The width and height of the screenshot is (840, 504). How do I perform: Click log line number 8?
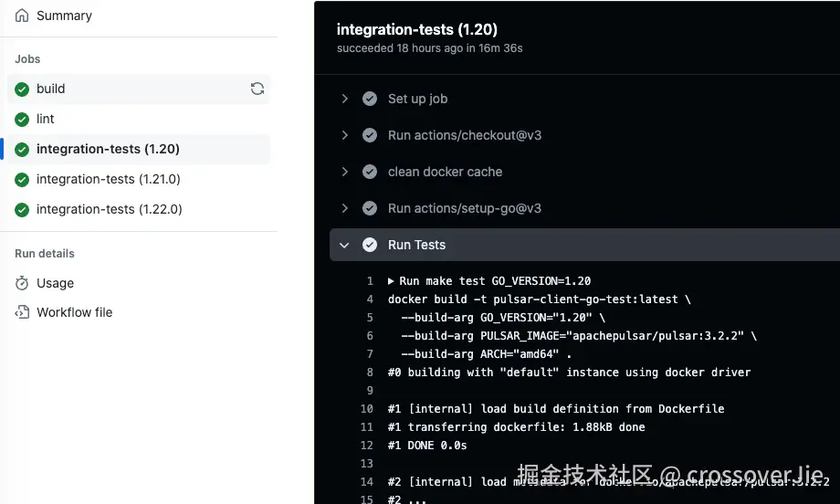370,373
